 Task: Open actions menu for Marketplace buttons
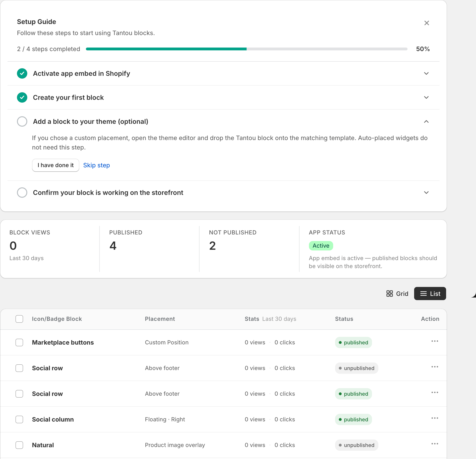435,341
